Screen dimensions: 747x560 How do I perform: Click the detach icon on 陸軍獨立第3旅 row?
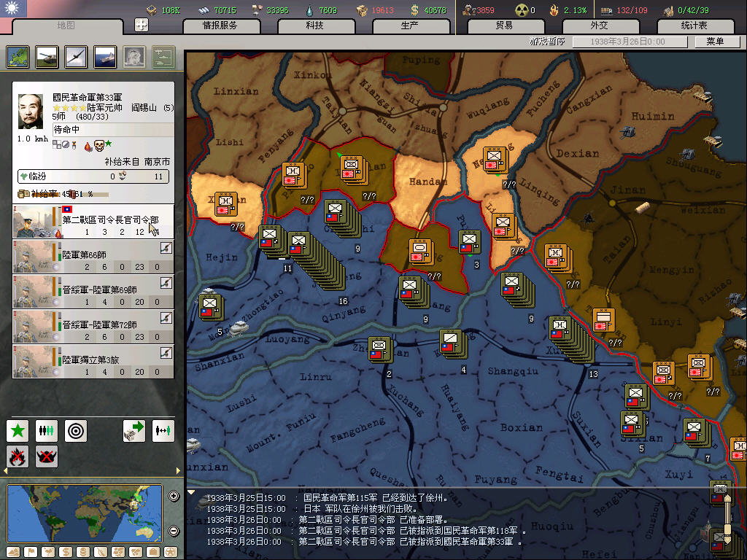click(166, 353)
